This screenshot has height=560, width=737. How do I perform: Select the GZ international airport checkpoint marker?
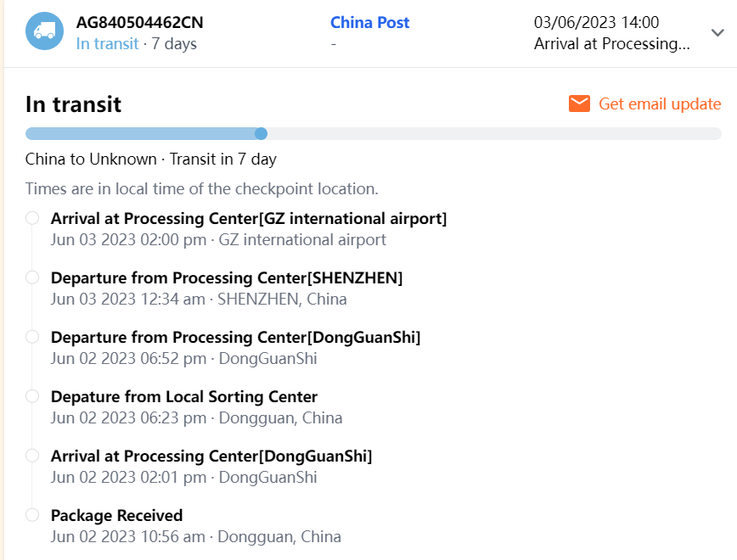32,218
